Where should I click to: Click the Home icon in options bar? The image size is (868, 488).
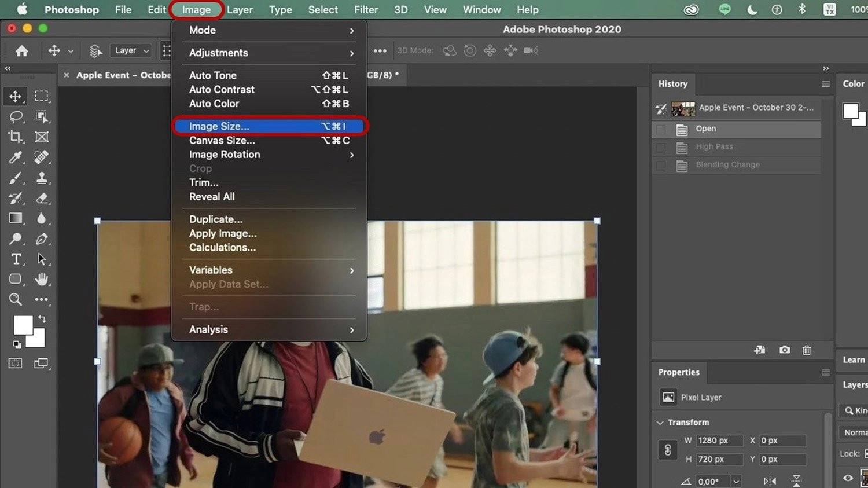coord(22,51)
